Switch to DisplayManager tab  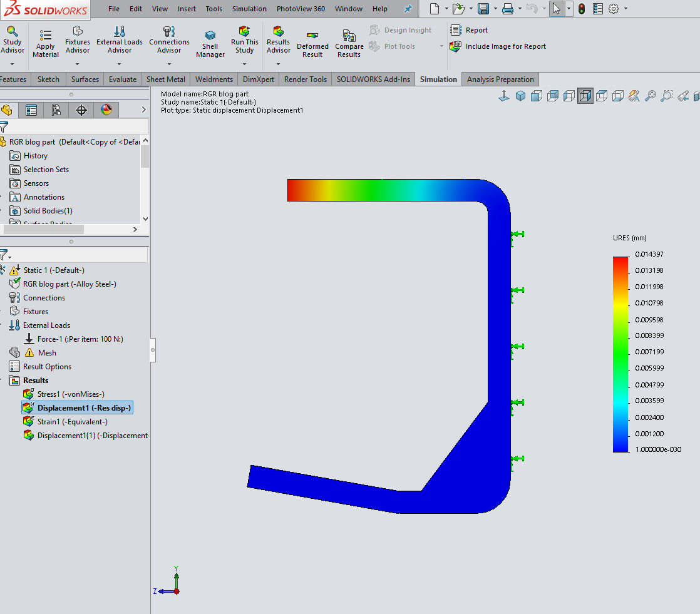click(106, 110)
